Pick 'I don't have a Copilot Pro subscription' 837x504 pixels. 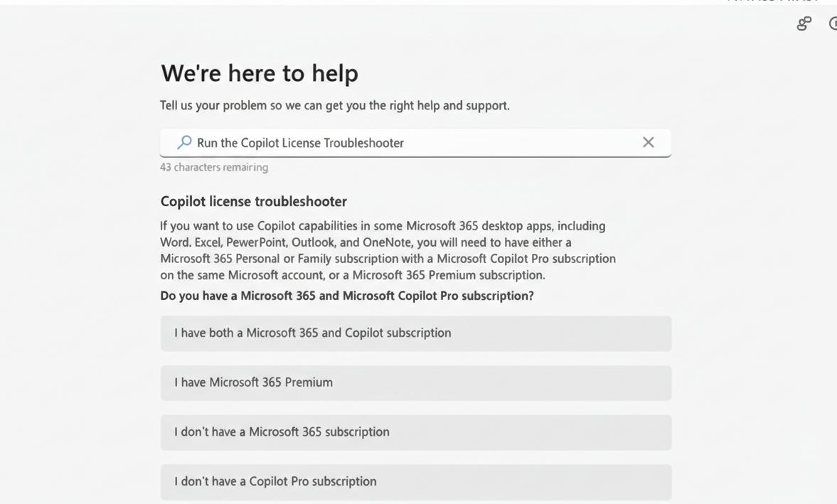(416, 481)
